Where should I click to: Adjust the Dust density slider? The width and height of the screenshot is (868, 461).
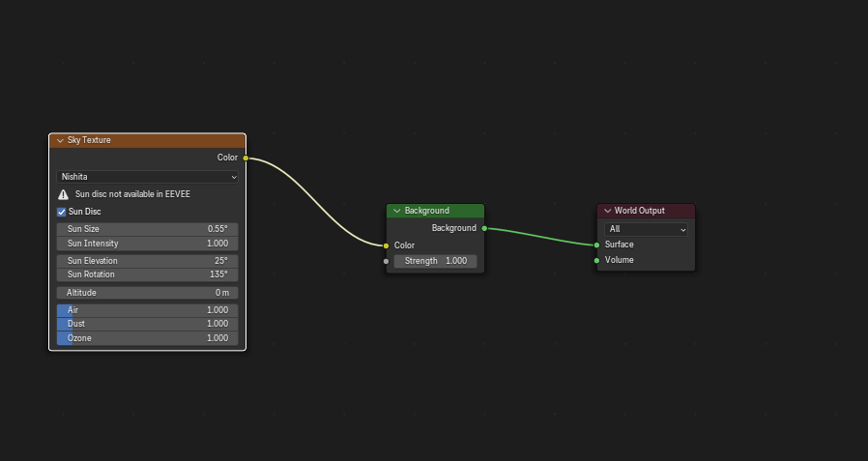coord(147,324)
